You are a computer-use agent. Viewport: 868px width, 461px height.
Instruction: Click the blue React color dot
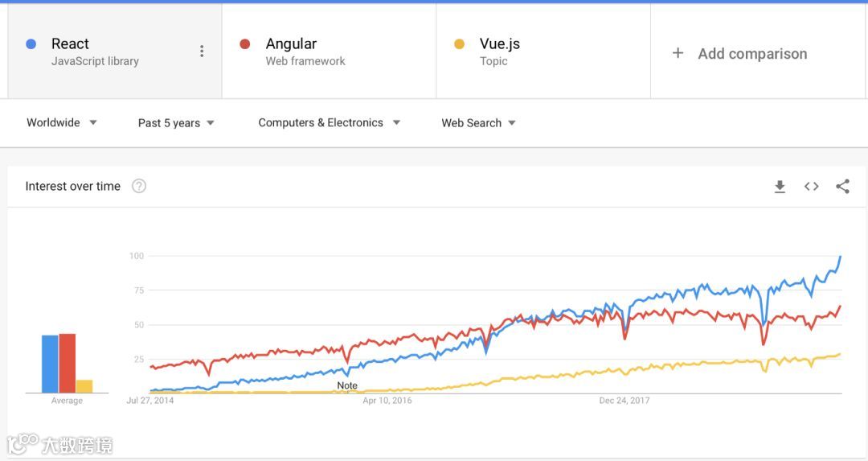coord(31,44)
